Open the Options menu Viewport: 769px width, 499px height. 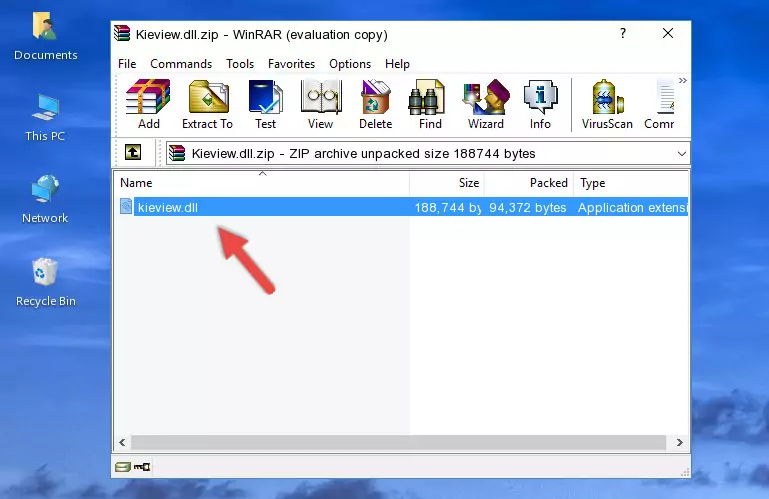pos(350,64)
